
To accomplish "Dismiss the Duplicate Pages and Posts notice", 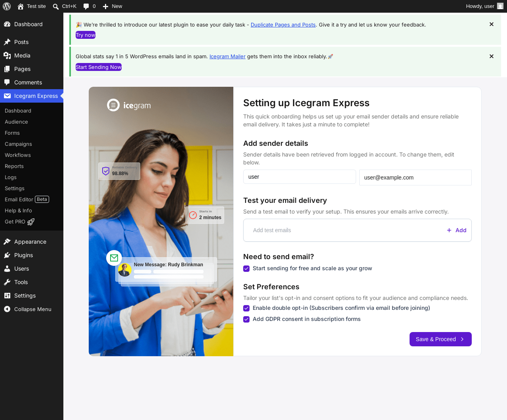I will 492,25.
